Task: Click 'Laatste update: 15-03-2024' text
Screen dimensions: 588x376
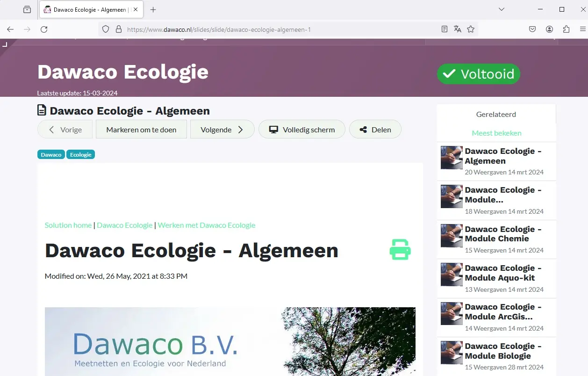Action: coord(77,93)
